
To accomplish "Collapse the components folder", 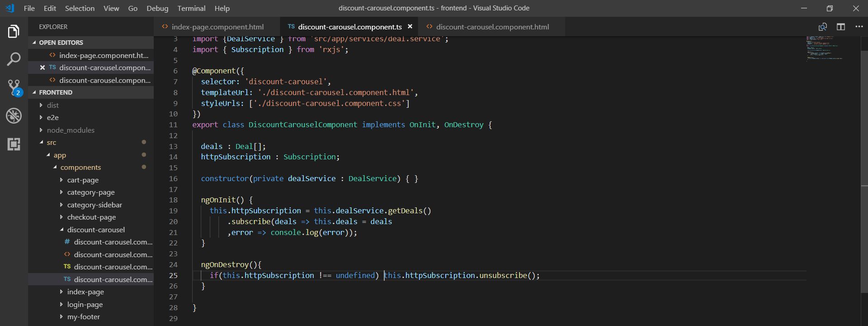I will (91, 167).
